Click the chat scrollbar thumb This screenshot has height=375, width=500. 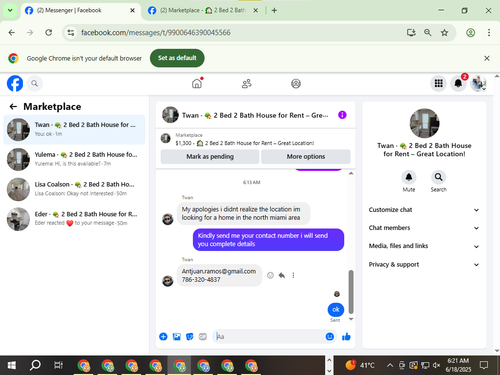click(x=351, y=292)
